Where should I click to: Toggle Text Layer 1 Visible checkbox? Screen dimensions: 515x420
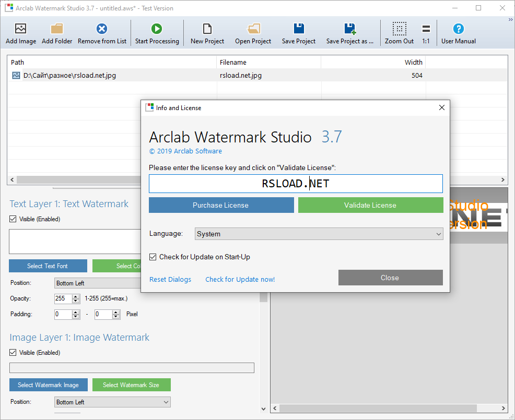(13, 219)
